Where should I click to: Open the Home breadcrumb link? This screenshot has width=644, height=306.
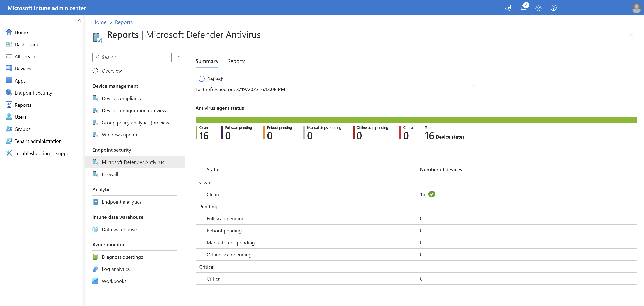tap(99, 22)
